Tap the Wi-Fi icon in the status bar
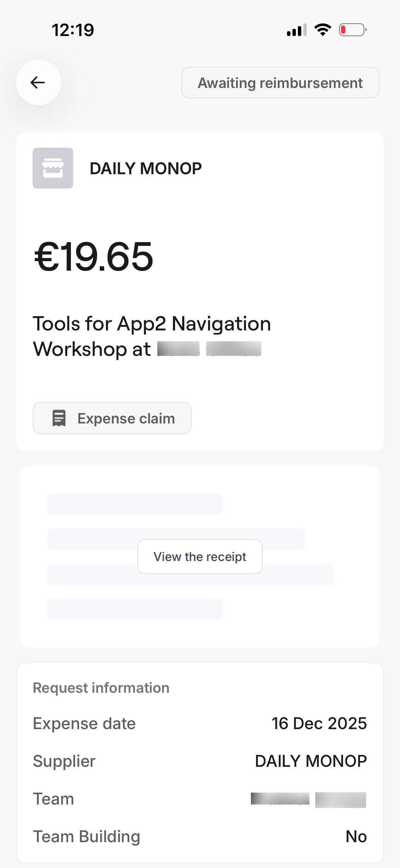Screen dimensions: 400x868 click(x=322, y=30)
